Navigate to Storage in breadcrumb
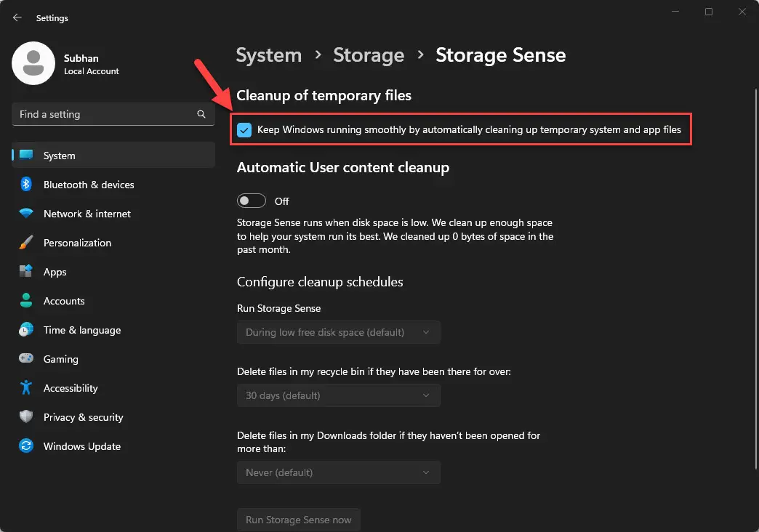This screenshot has height=532, width=759. [369, 55]
